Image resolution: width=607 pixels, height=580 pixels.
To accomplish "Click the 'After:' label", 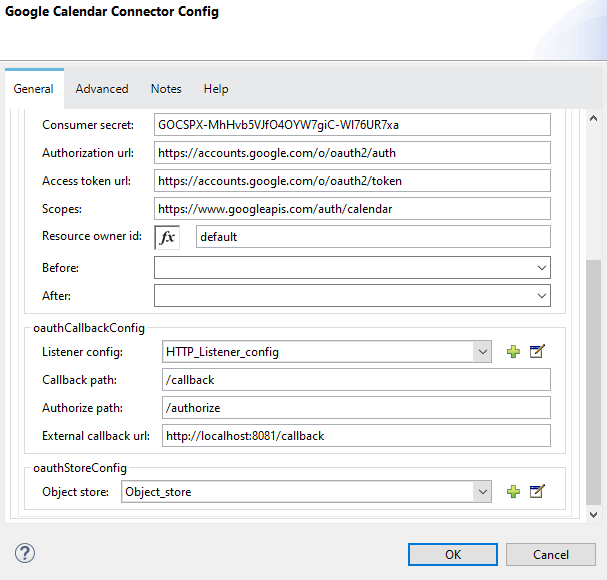I will [57, 296].
